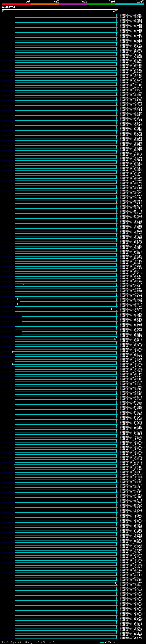
Task: Click the cyan ~100% identity color segment
Action: (x=130, y=4)
